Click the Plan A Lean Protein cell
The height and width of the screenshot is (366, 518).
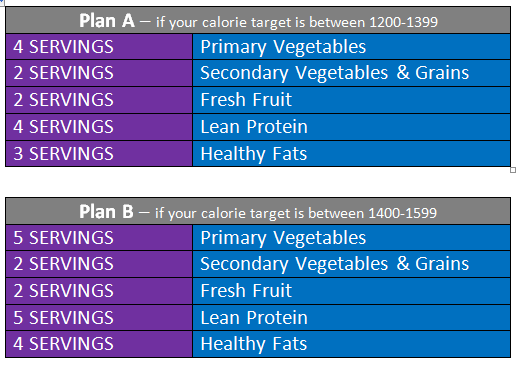click(351, 127)
